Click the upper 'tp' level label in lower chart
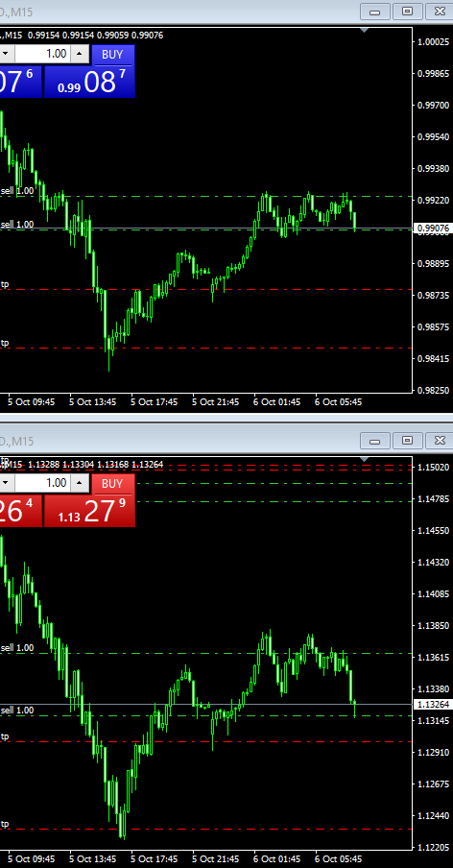453x868 pixels. click(5, 736)
